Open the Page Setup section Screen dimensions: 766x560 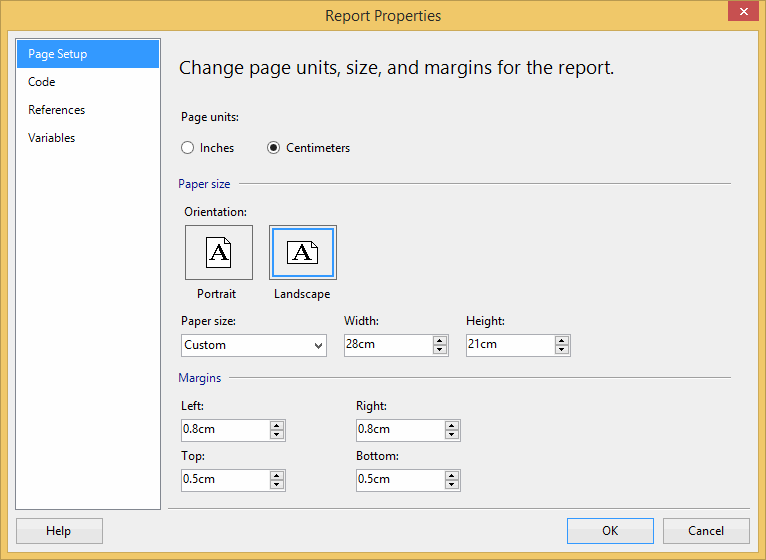pos(88,54)
